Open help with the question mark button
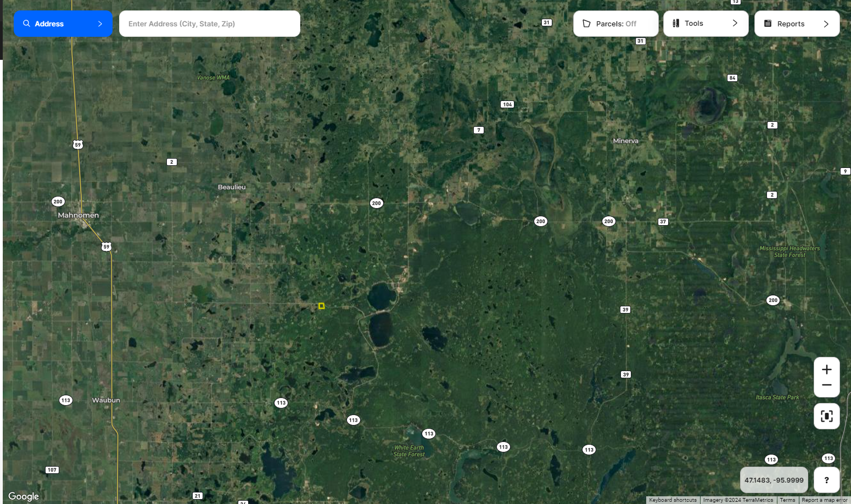Screen dimensions: 851x504 coord(827,480)
